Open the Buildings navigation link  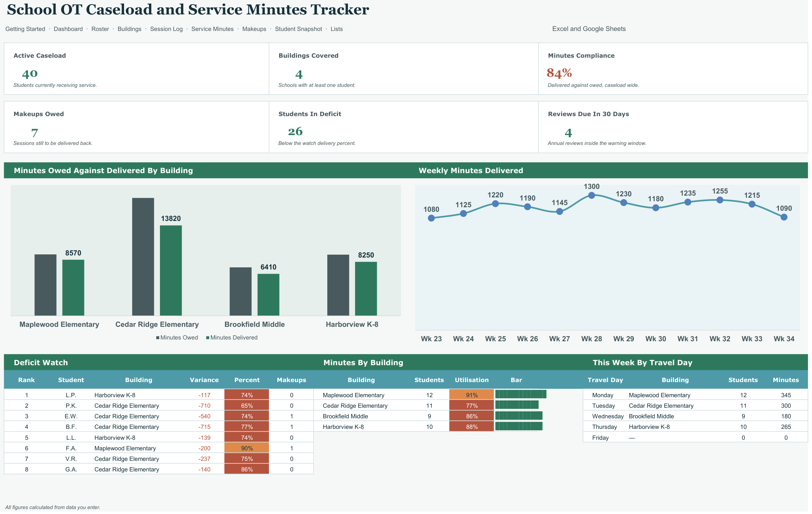click(x=129, y=29)
